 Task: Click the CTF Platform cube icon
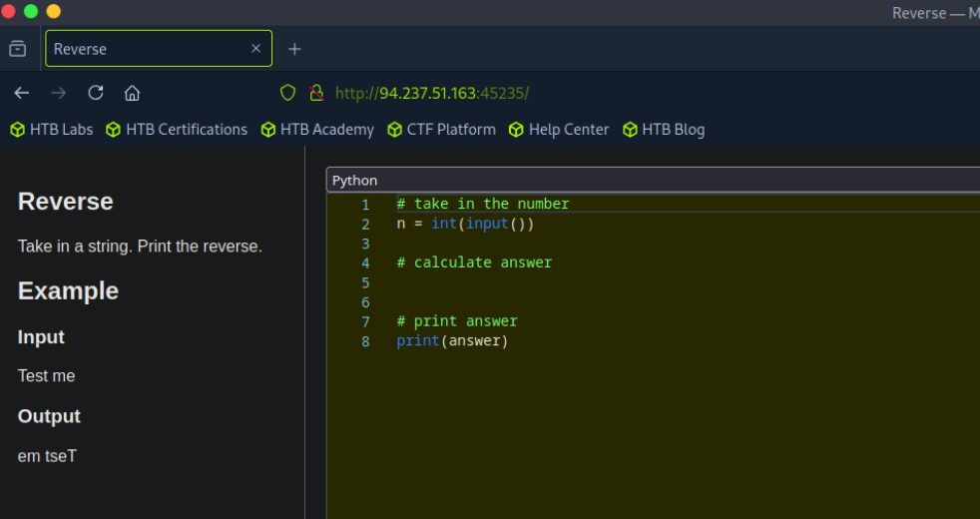pos(394,130)
